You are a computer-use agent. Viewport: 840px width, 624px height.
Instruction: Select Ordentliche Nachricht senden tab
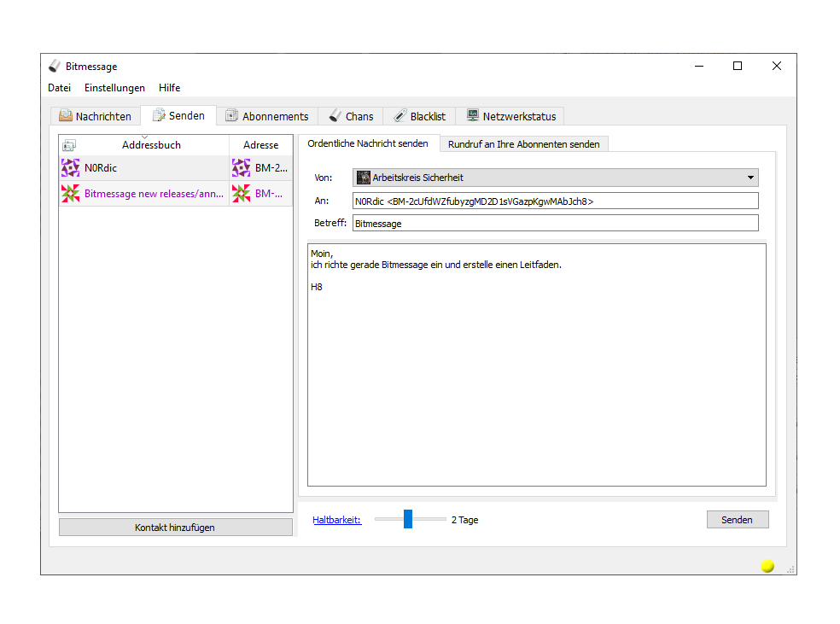click(x=368, y=143)
